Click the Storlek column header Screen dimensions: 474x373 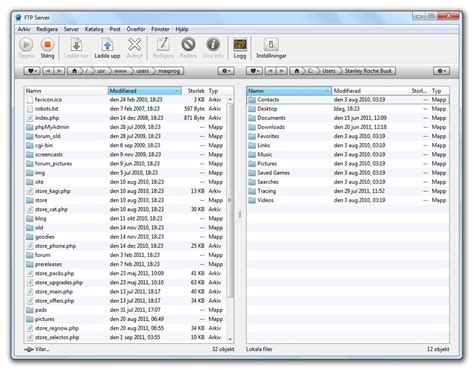click(195, 91)
